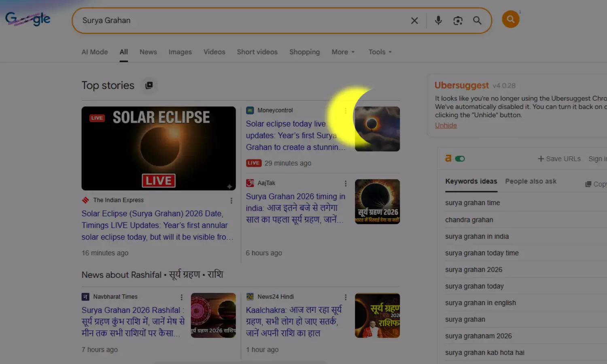
Task: Toggle the green extension switch off
Action: point(460,159)
